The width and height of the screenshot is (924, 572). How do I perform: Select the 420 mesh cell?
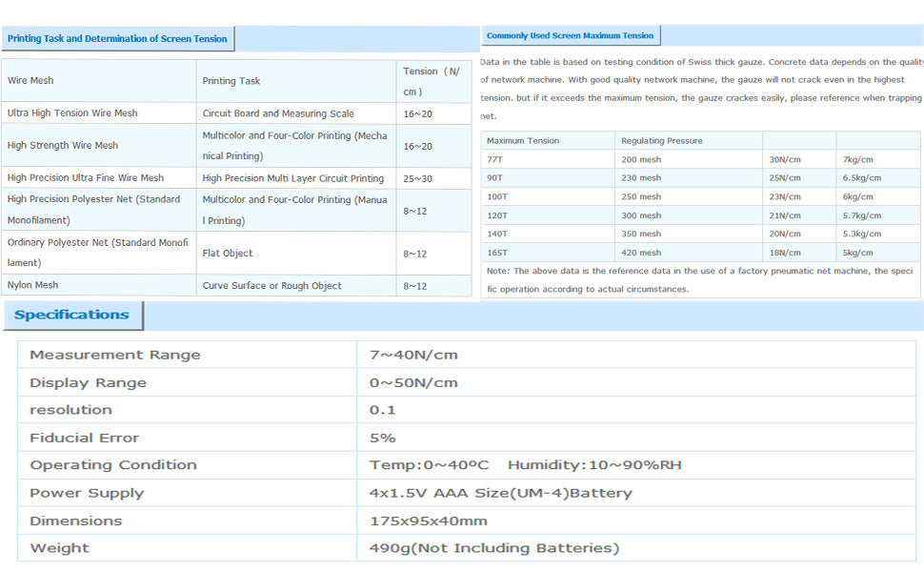tap(641, 253)
